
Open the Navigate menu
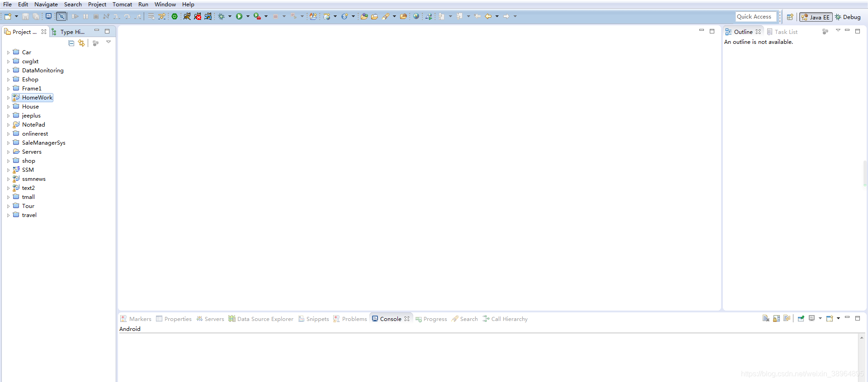(46, 4)
